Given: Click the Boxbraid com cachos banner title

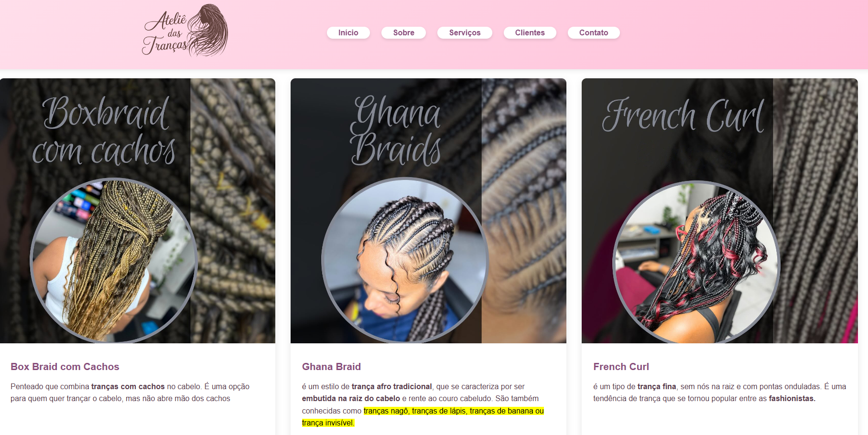Looking at the screenshot, I should [x=104, y=130].
